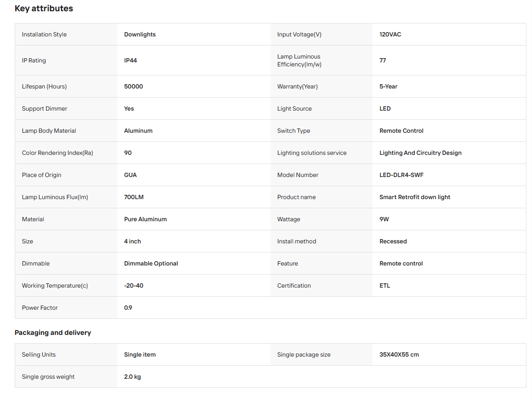Select the Smart Retrofit down light name
532x400 pixels.
[x=415, y=197]
